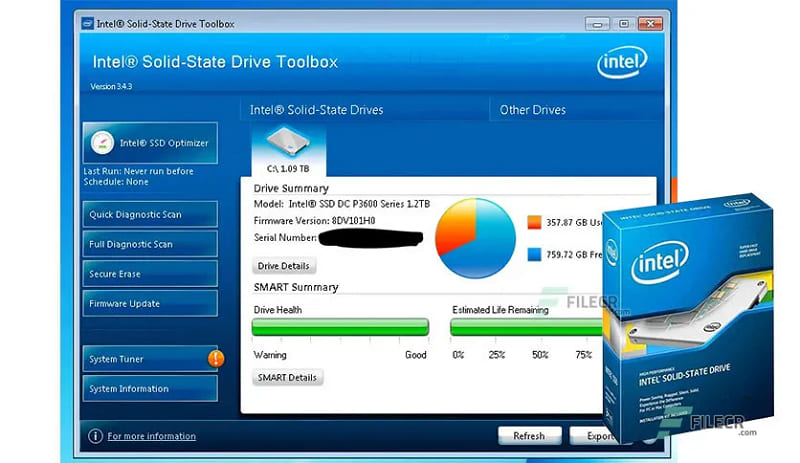Click the blue free-space color swatch
The height and width of the screenshot is (463, 800).
pos(534,254)
